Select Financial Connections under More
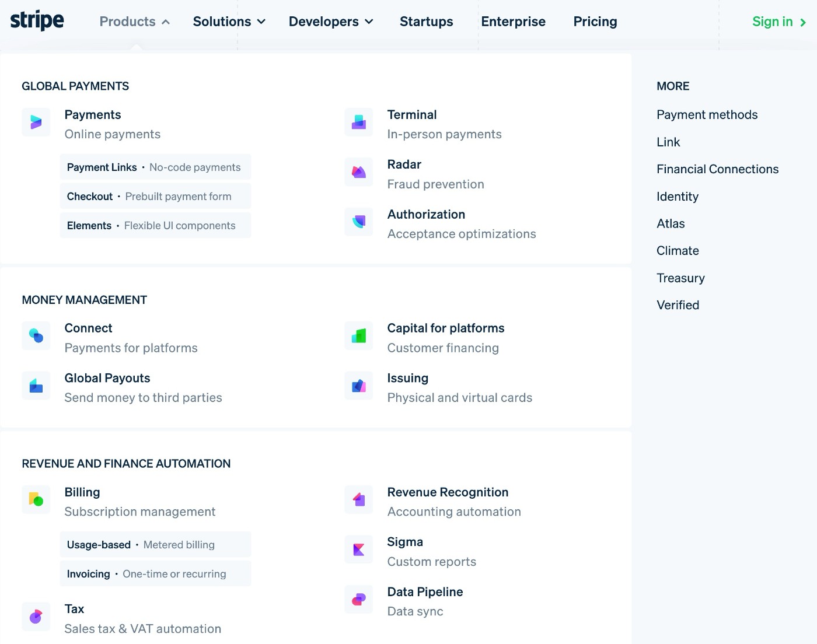Image resolution: width=817 pixels, height=644 pixels. (717, 169)
